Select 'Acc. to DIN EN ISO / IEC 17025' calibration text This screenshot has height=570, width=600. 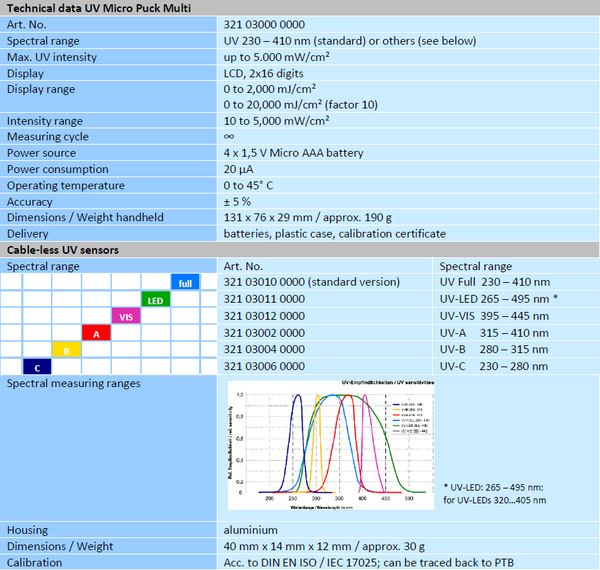tap(302, 563)
